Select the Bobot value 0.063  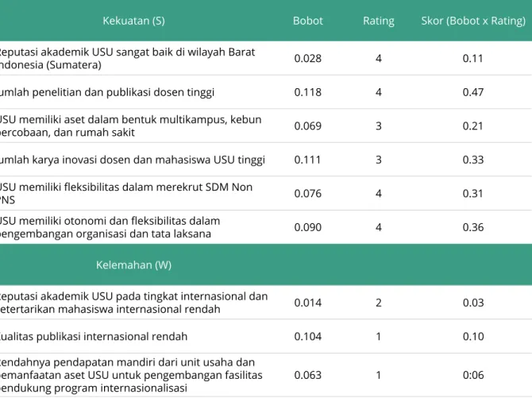(308, 375)
